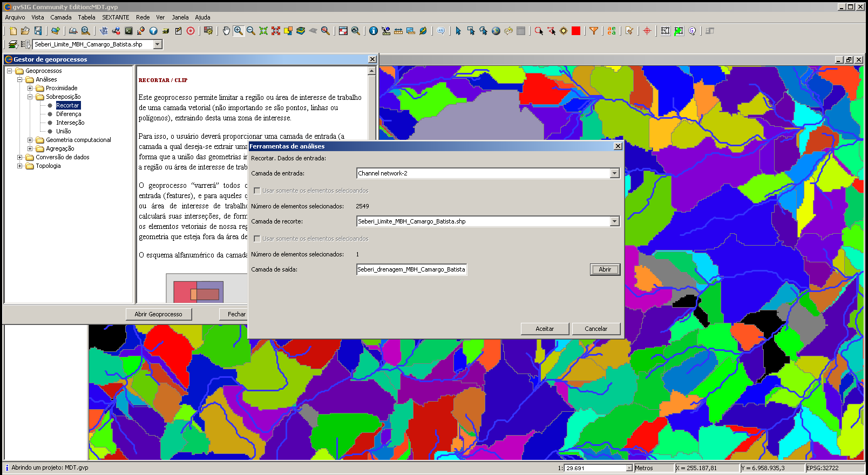Click the blue arrow selection tool
This screenshot has width=868, height=475.
point(458,31)
